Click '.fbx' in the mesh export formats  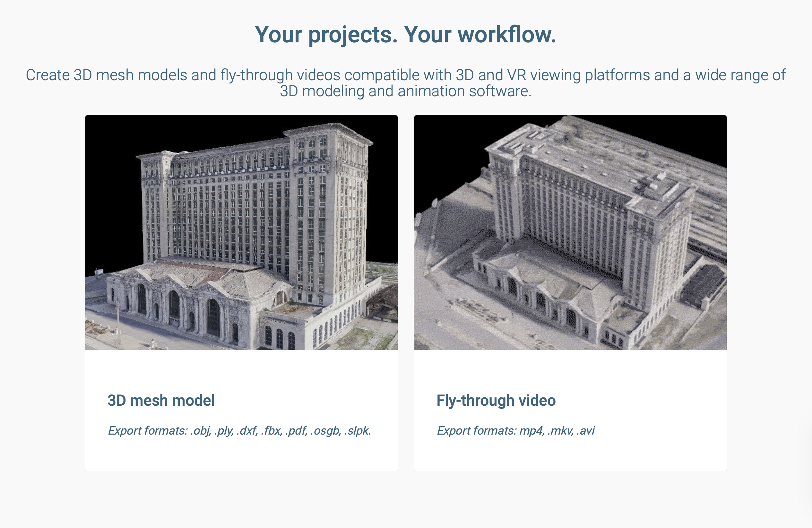pos(272,431)
